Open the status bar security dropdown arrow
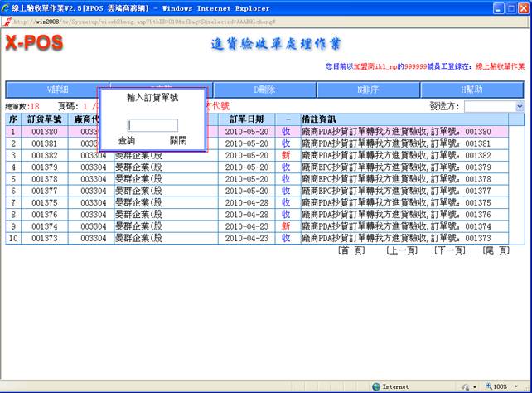This screenshot has width=532, height=393. [474, 386]
